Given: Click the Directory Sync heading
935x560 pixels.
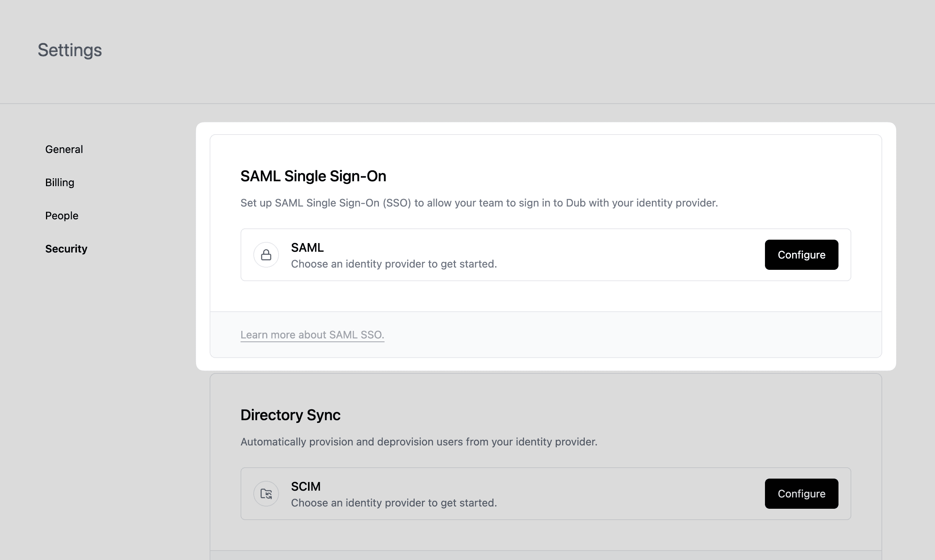Looking at the screenshot, I should [290, 415].
